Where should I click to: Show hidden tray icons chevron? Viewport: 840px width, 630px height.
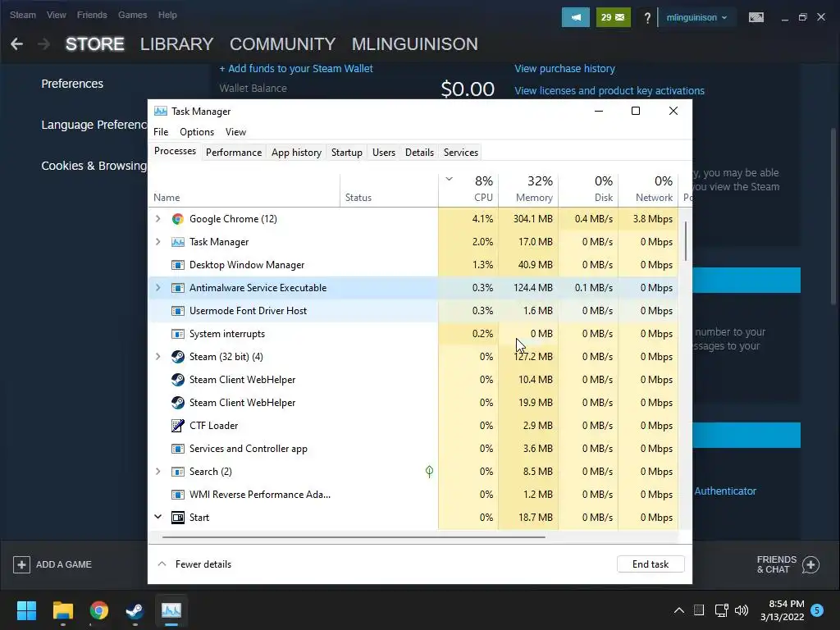678,610
